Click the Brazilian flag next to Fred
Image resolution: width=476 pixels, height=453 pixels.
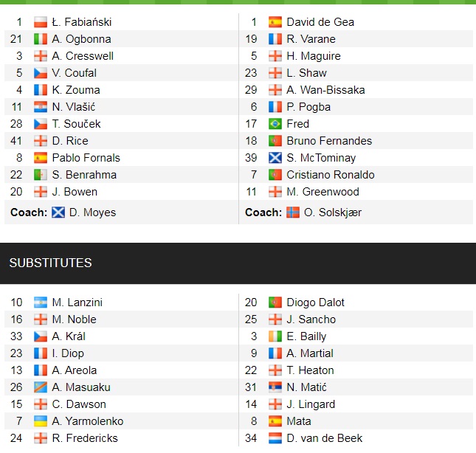pos(275,124)
